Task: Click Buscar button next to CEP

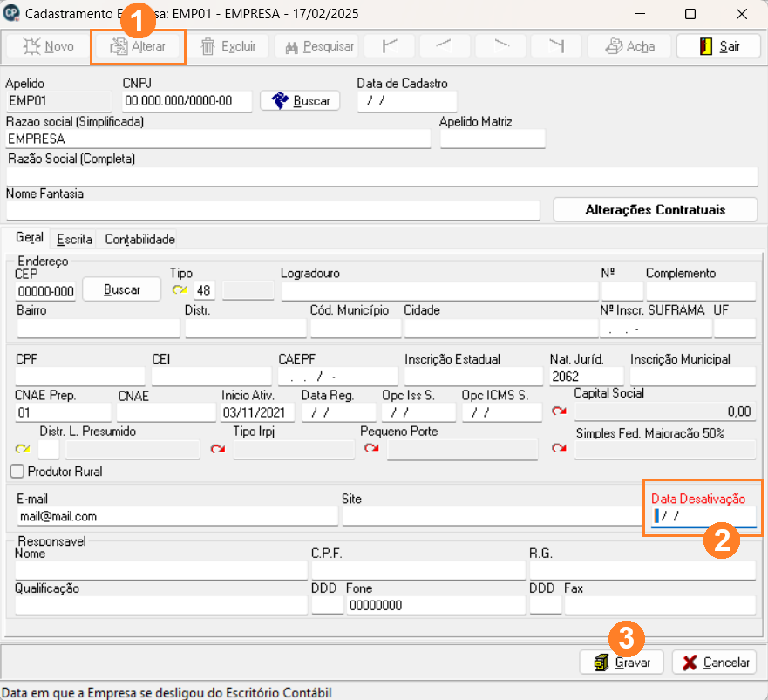Action: (121, 289)
